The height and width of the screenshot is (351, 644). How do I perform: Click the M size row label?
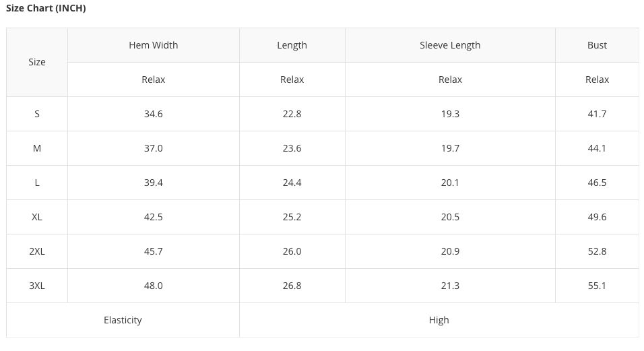click(37, 148)
